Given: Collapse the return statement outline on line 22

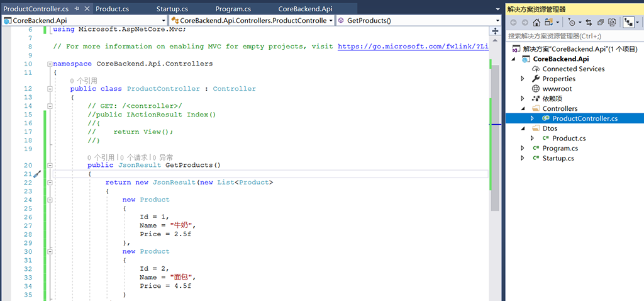Looking at the screenshot, I should click(x=50, y=183).
